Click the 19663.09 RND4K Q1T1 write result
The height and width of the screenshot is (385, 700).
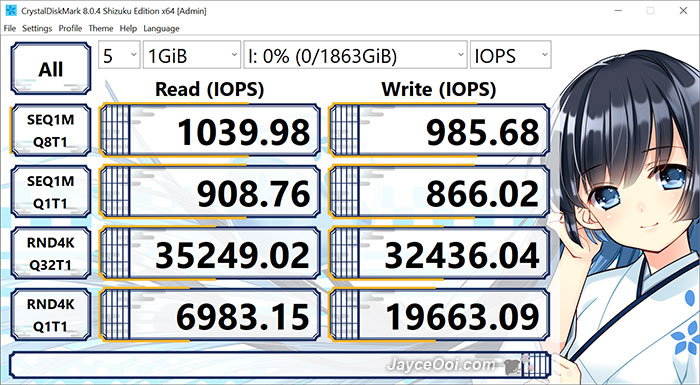pyautogui.click(x=439, y=315)
